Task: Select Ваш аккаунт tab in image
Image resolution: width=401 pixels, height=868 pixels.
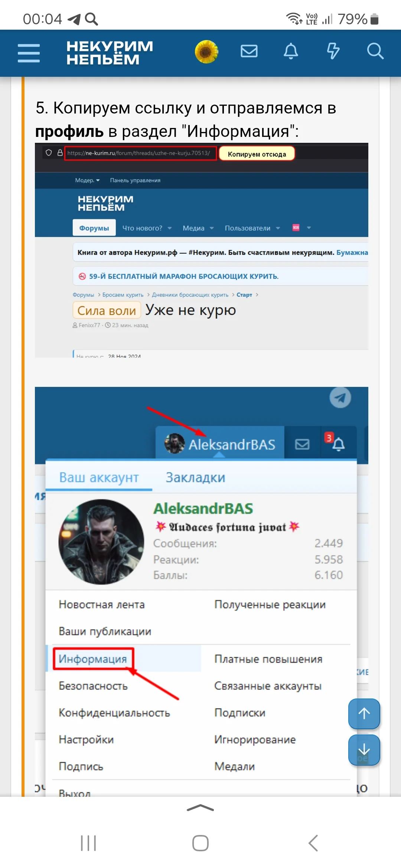Action: click(x=99, y=477)
